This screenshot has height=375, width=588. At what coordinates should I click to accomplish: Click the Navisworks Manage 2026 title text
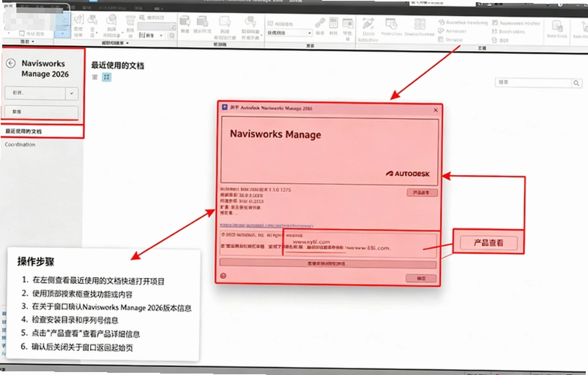[45, 69]
